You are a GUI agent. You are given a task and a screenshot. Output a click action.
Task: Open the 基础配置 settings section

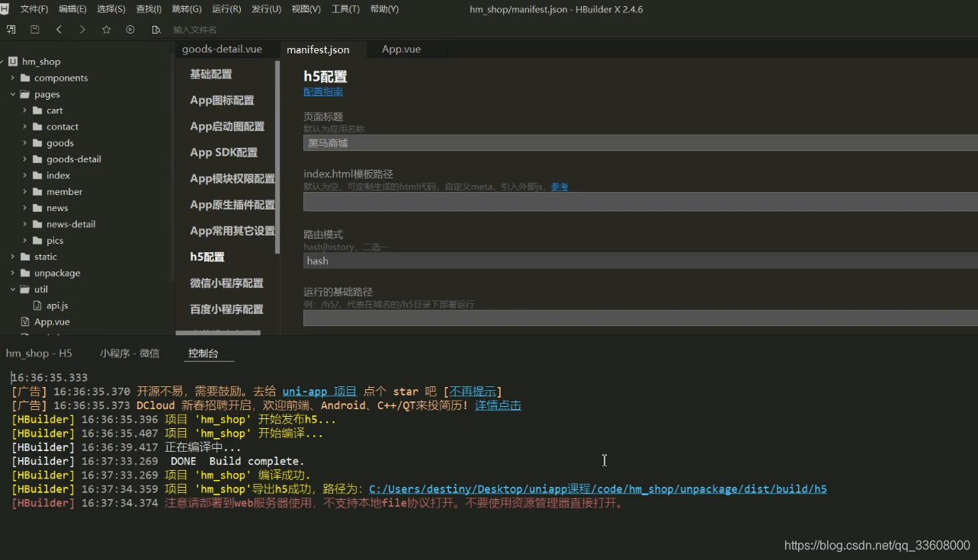point(211,75)
